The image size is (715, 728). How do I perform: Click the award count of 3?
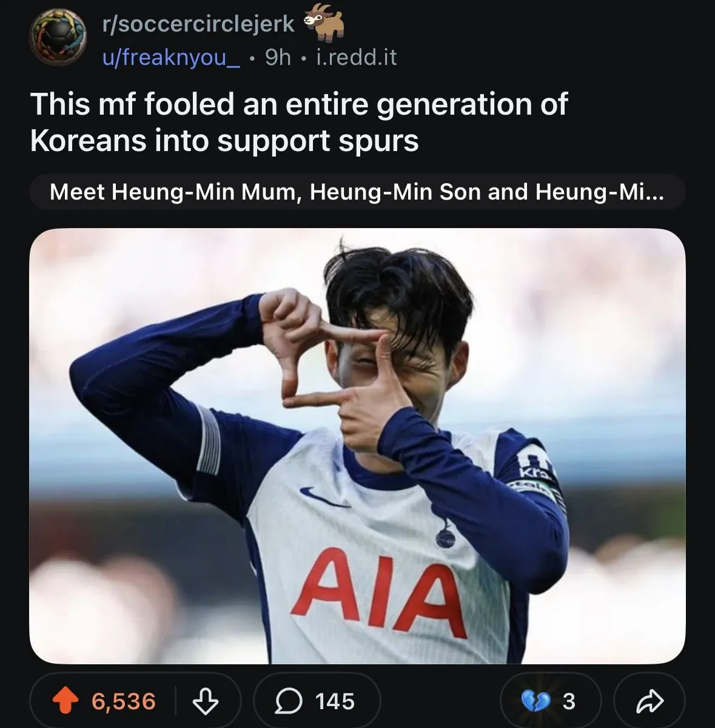[x=568, y=701]
